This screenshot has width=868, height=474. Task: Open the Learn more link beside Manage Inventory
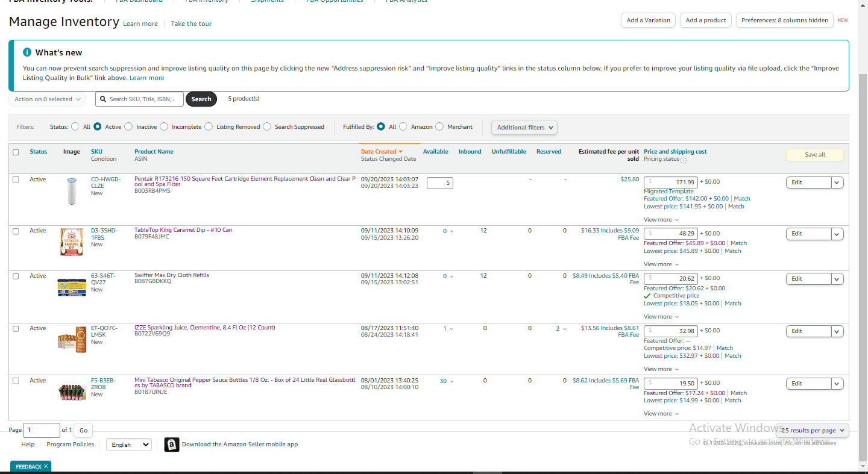140,24
